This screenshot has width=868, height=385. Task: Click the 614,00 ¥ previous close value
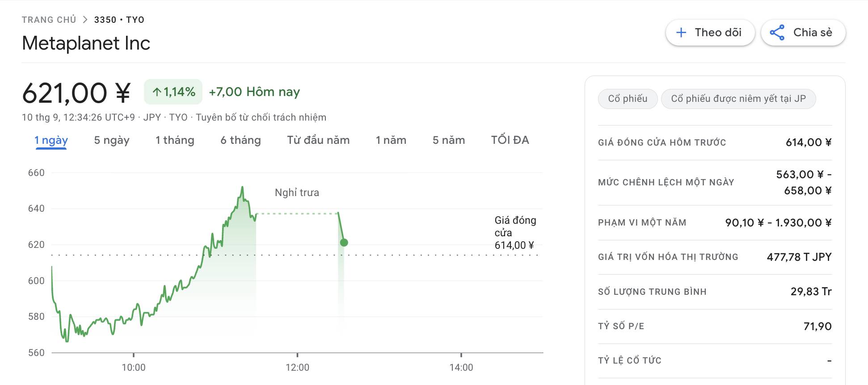[x=809, y=142]
